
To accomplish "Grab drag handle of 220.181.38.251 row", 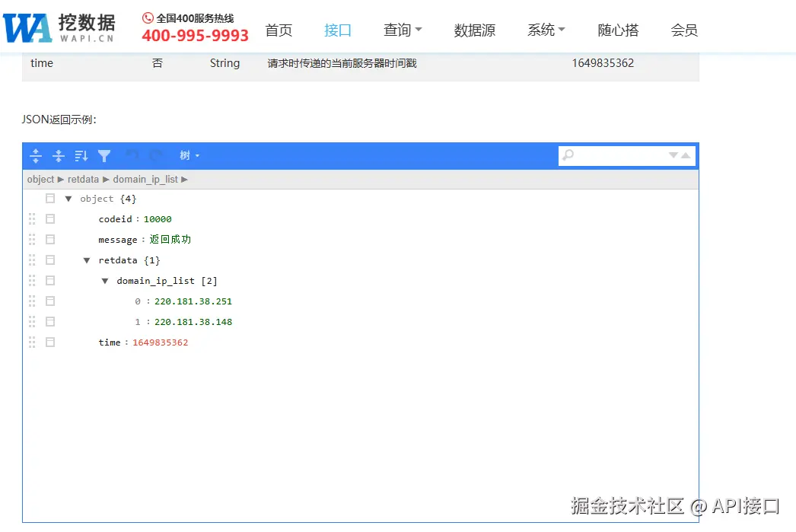I will click(32, 301).
